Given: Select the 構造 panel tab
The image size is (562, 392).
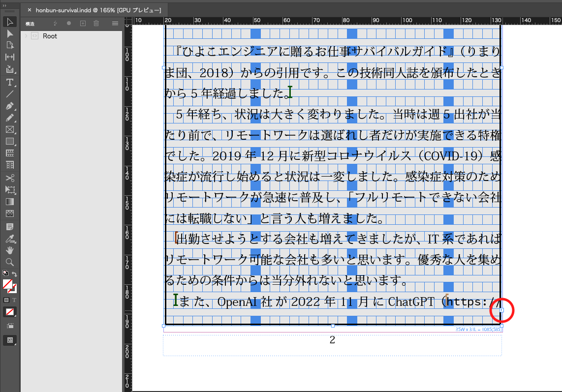Looking at the screenshot, I should pyautogui.click(x=30, y=24).
